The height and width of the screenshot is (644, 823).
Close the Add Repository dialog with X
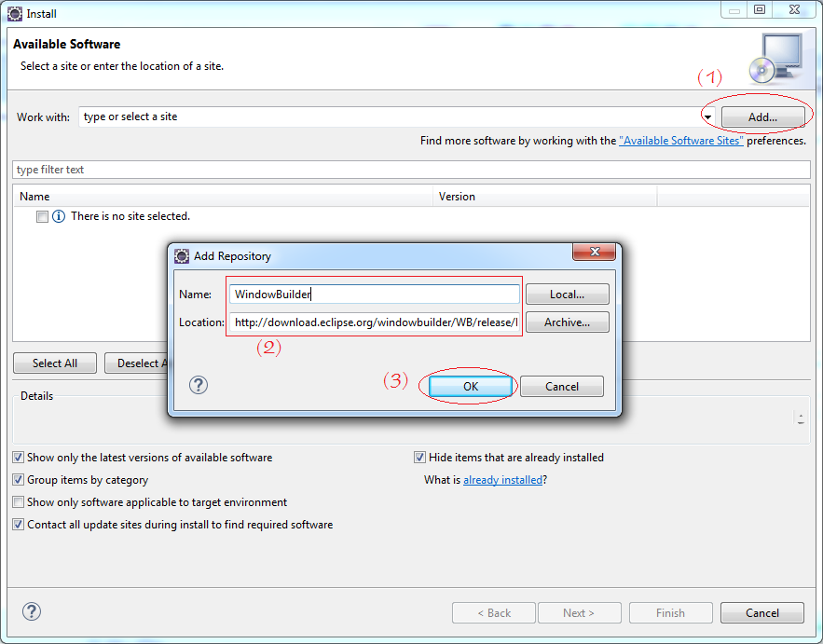pyautogui.click(x=594, y=252)
